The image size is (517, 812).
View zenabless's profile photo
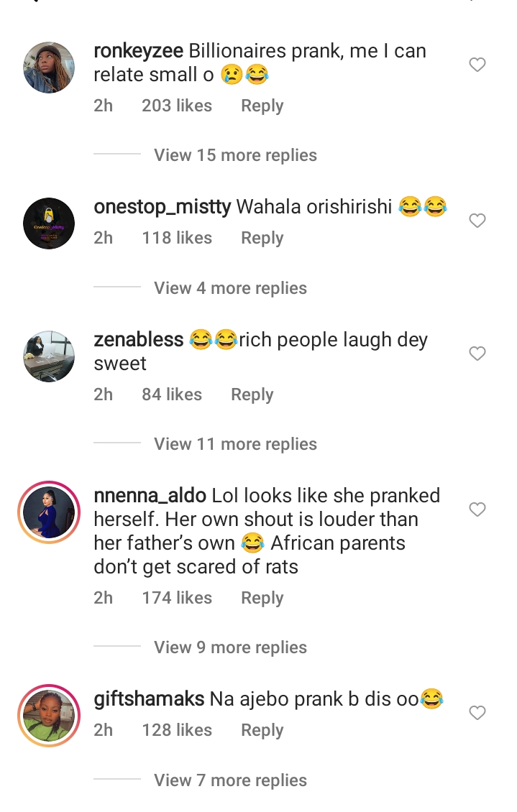click(x=49, y=356)
